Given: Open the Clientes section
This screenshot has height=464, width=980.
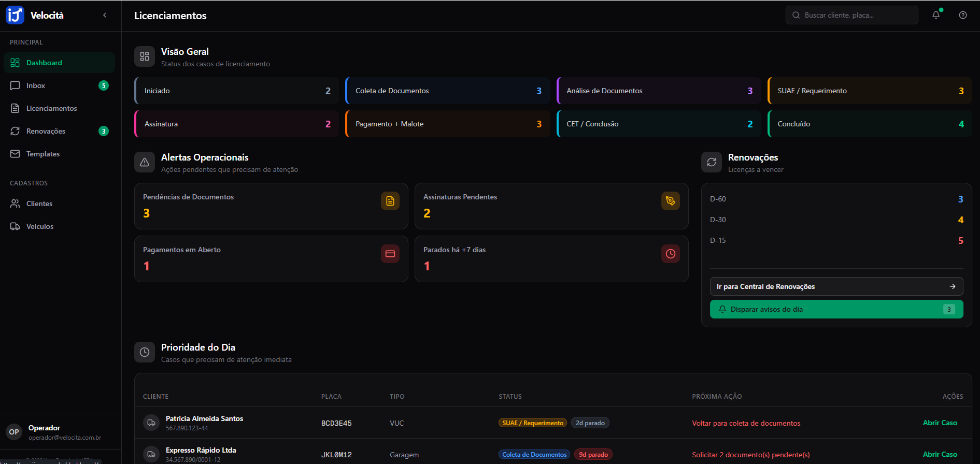Looking at the screenshot, I should [x=39, y=204].
